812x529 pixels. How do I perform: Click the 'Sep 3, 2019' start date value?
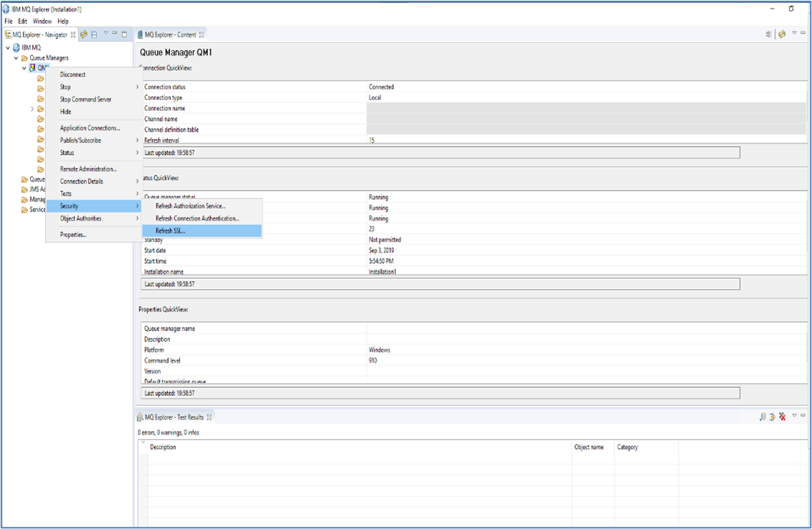point(381,251)
